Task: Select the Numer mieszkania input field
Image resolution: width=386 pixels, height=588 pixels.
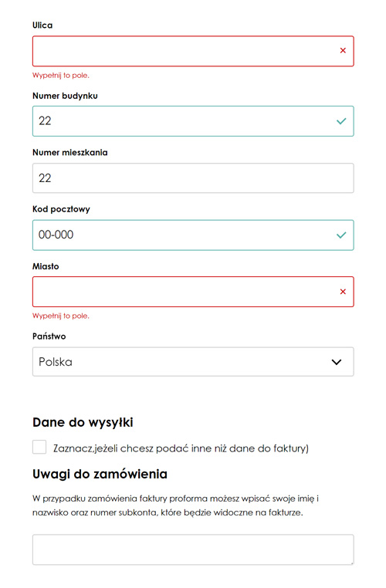Action: 193,178
